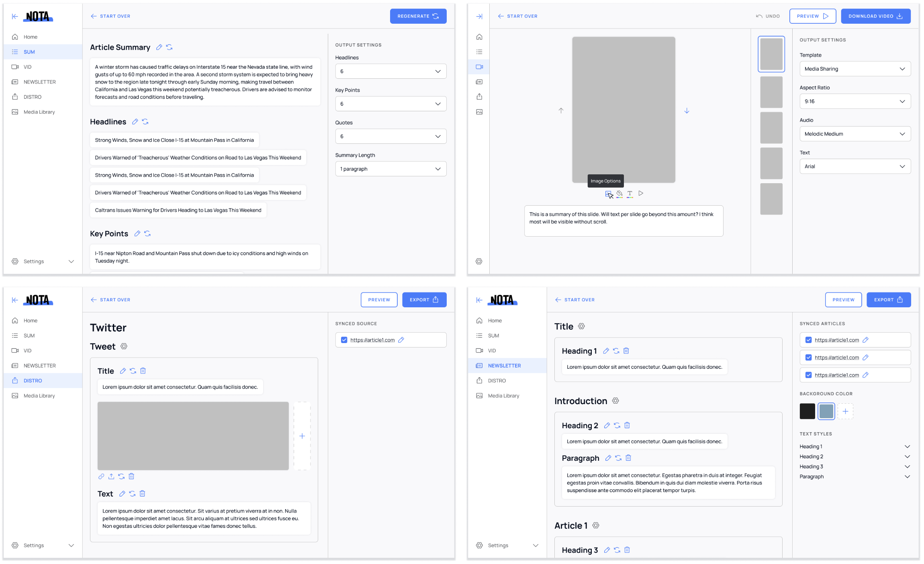Click the Image Options icon under the video slide
The image size is (924, 564).
pyautogui.click(x=609, y=194)
